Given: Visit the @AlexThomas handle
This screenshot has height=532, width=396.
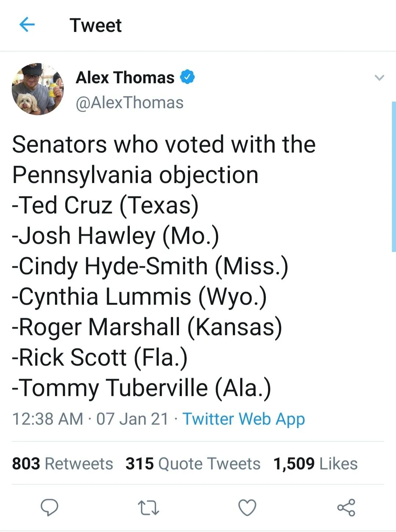Looking at the screenshot, I should pyautogui.click(x=129, y=103).
